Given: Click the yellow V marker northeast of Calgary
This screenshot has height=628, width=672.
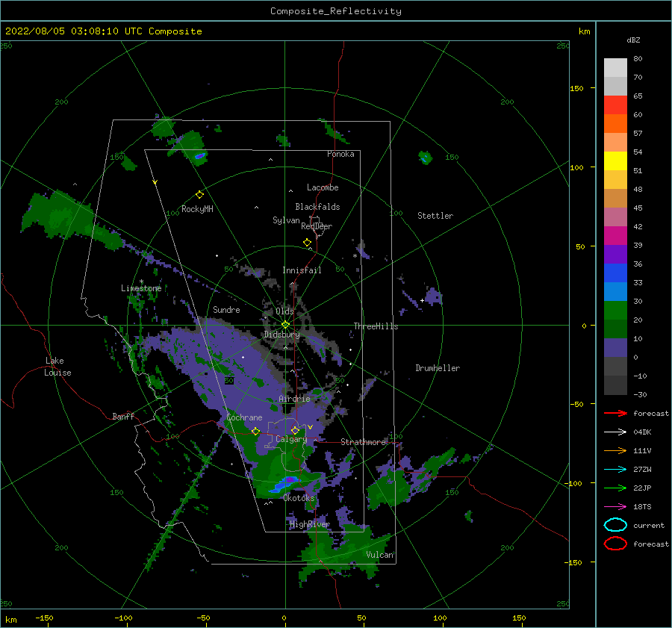Looking at the screenshot, I should (x=310, y=427).
